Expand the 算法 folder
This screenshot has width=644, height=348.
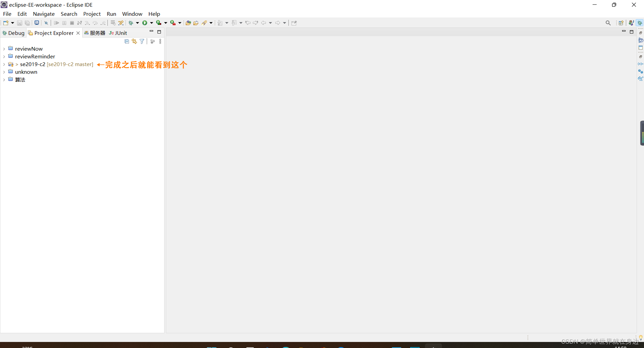pyautogui.click(x=4, y=80)
